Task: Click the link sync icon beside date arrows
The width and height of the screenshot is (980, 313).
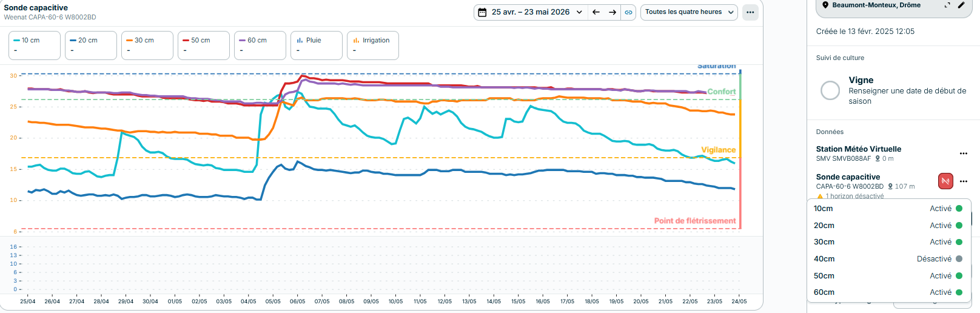Action: [629, 12]
